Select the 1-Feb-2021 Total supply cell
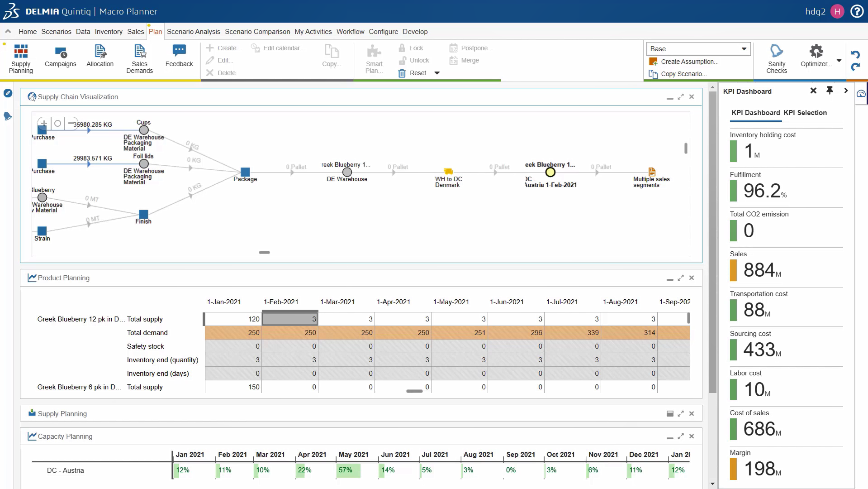This screenshot has width=868, height=489. (x=290, y=319)
